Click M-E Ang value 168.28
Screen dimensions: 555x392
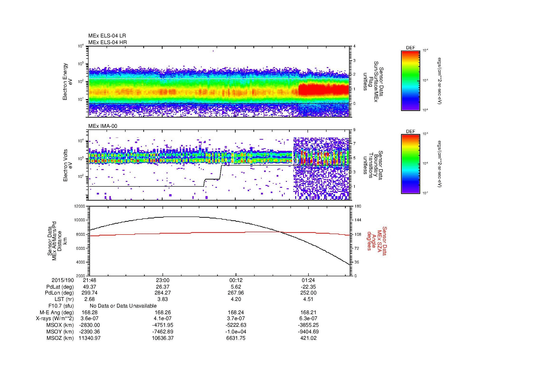90,313
